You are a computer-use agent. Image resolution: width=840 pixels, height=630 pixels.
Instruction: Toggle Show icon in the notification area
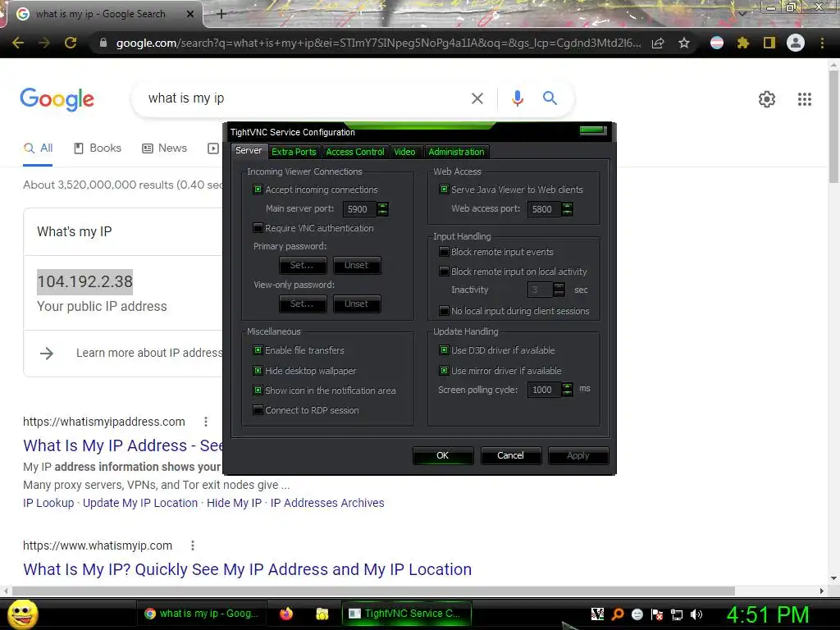pyautogui.click(x=258, y=390)
